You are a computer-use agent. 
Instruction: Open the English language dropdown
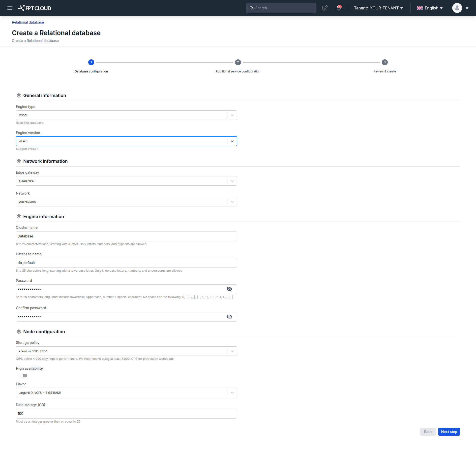pyautogui.click(x=434, y=8)
